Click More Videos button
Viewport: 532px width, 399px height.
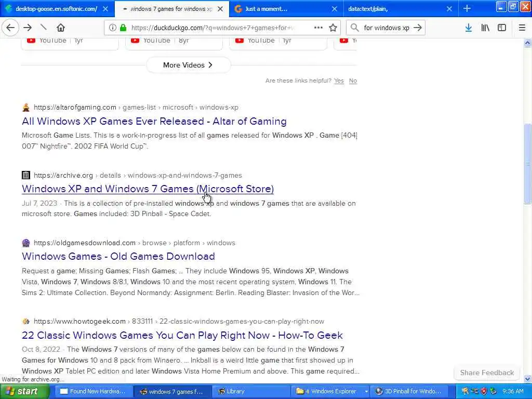188,65
